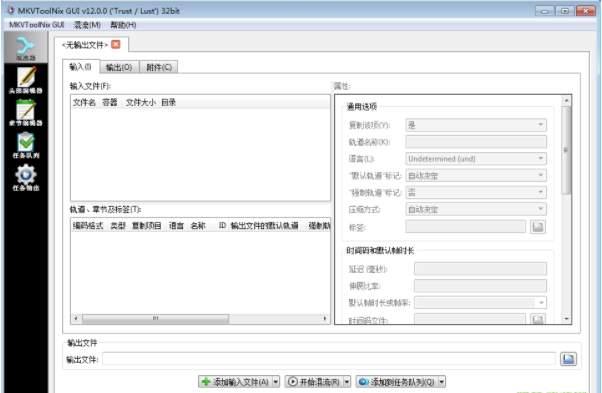Open the 默认轨道 标记 dropdown
Image resolution: width=602 pixels, height=393 pixels.
pos(476,175)
